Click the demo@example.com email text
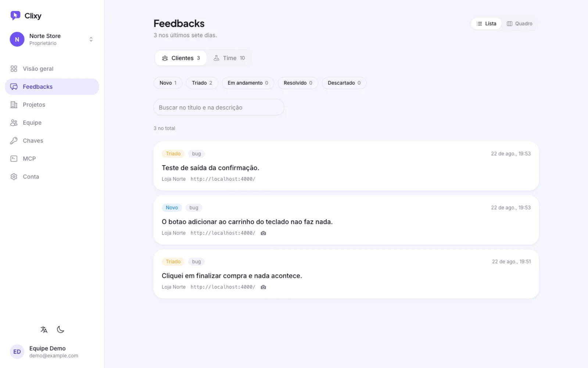This screenshot has width=588, height=368. [54, 356]
